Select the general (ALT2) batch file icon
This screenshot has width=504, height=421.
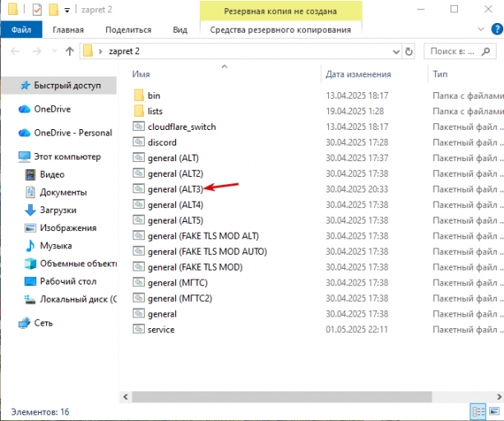click(x=138, y=173)
